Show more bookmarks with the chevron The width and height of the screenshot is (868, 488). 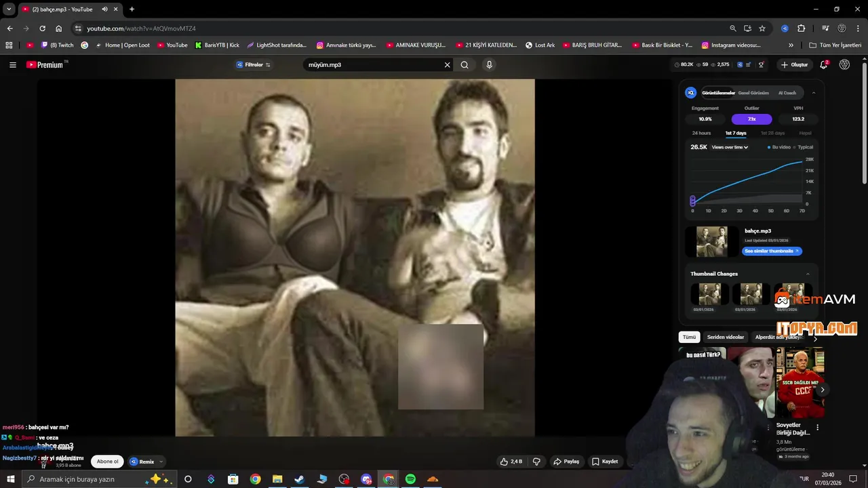pyautogui.click(x=791, y=45)
